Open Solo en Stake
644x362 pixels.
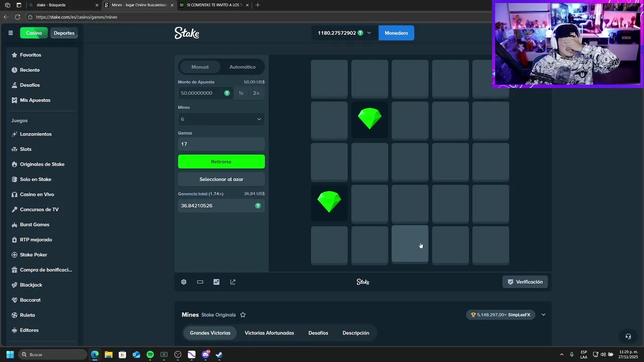(42, 179)
